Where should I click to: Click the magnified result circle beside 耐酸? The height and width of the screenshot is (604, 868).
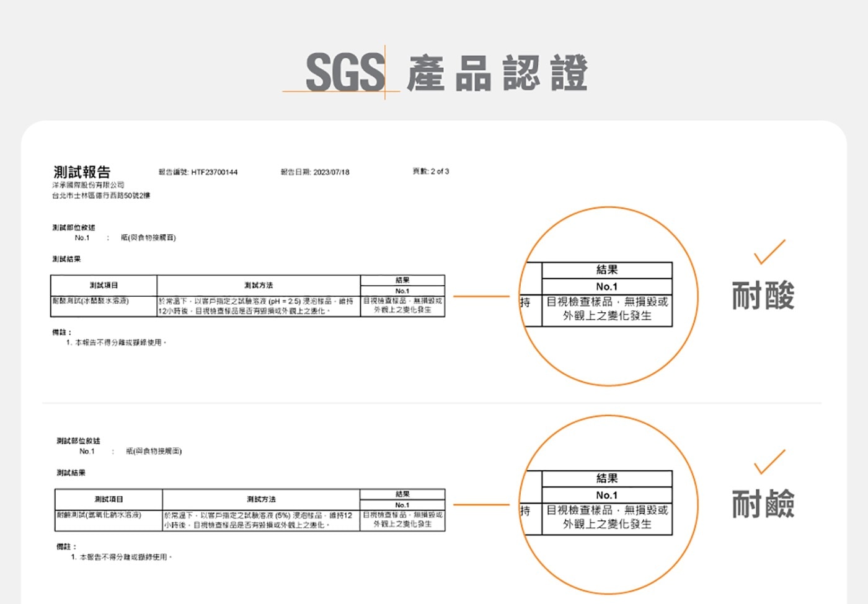pyautogui.click(x=608, y=296)
